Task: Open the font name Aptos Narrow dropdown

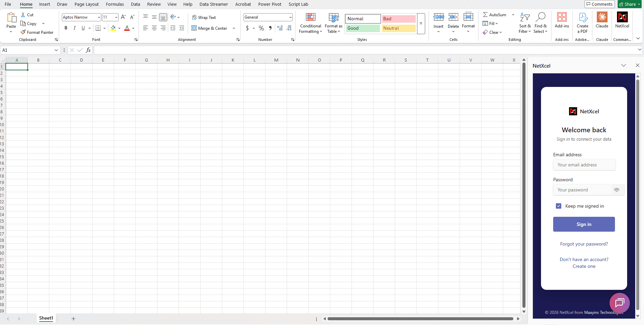Action: [99, 17]
